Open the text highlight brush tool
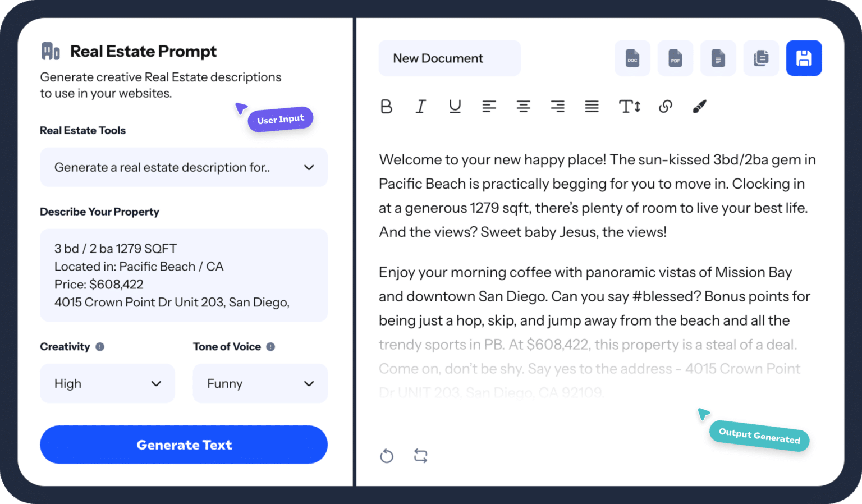The height and width of the screenshot is (504, 862). pos(699,106)
